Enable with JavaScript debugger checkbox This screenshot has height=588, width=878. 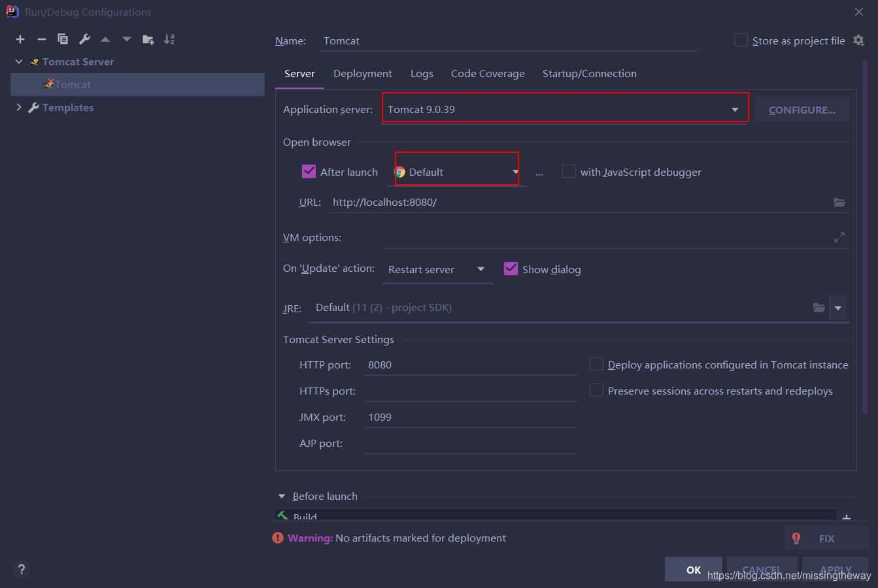(569, 171)
